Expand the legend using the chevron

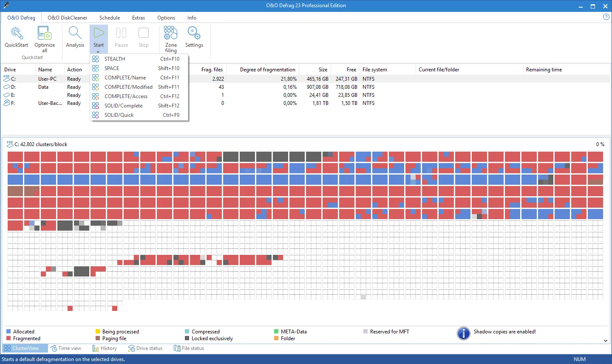[606, 340]
